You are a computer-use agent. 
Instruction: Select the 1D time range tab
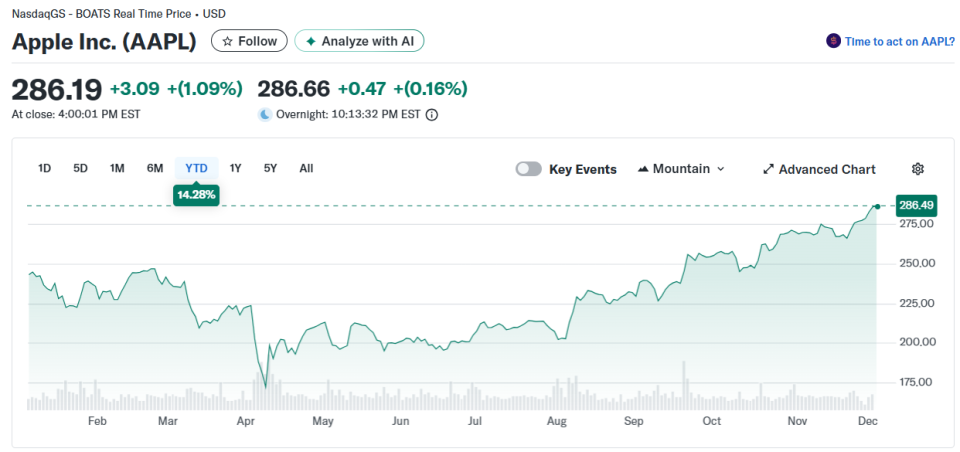tap(44, 168)
